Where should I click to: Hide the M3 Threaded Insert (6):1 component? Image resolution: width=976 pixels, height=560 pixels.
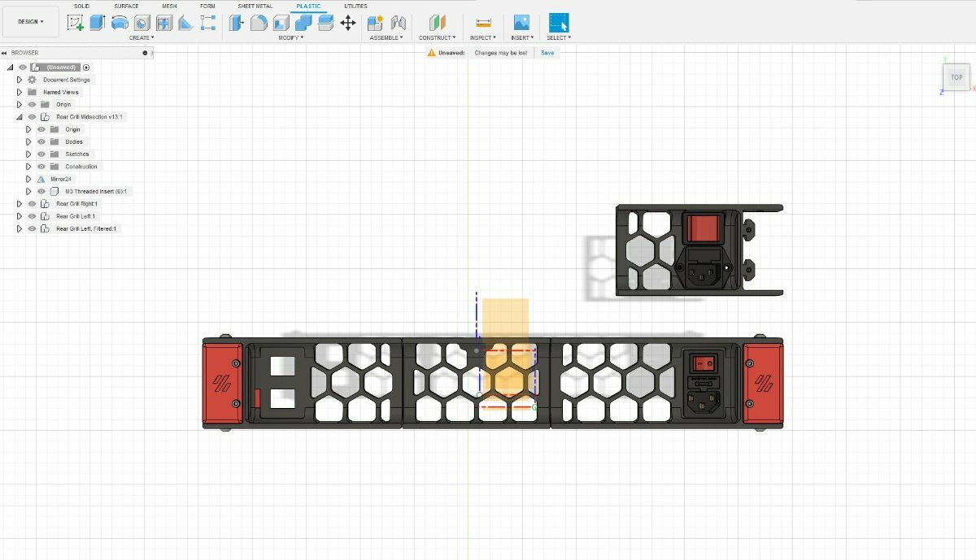pyautogui.click(x=41, y=191)
